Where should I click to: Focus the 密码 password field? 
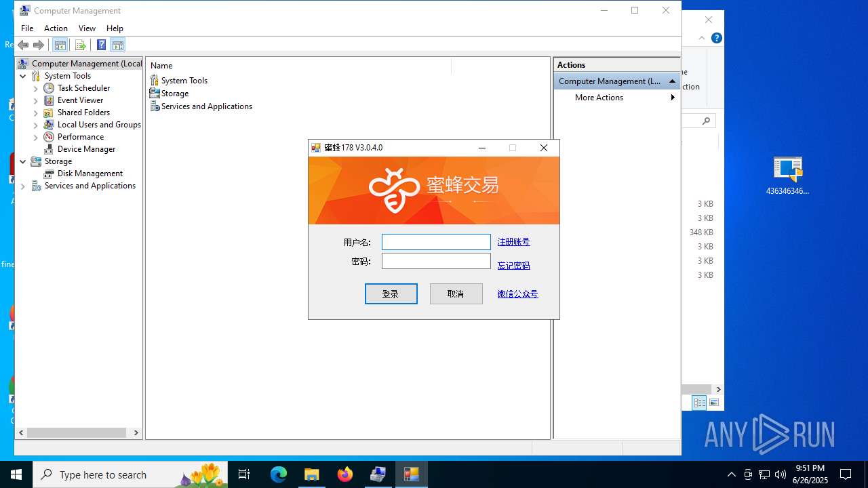pyautogui.click(x=436, y=261)
